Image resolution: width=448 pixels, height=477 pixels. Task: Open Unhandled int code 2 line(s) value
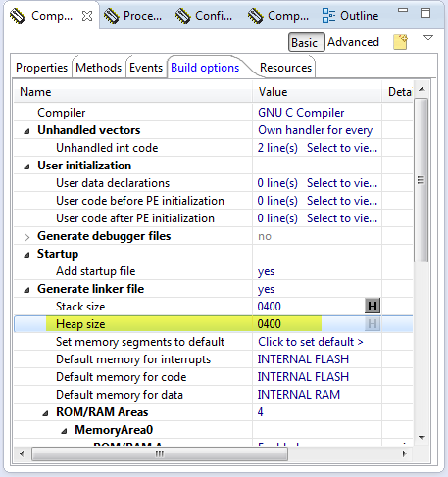coord(318,148)
